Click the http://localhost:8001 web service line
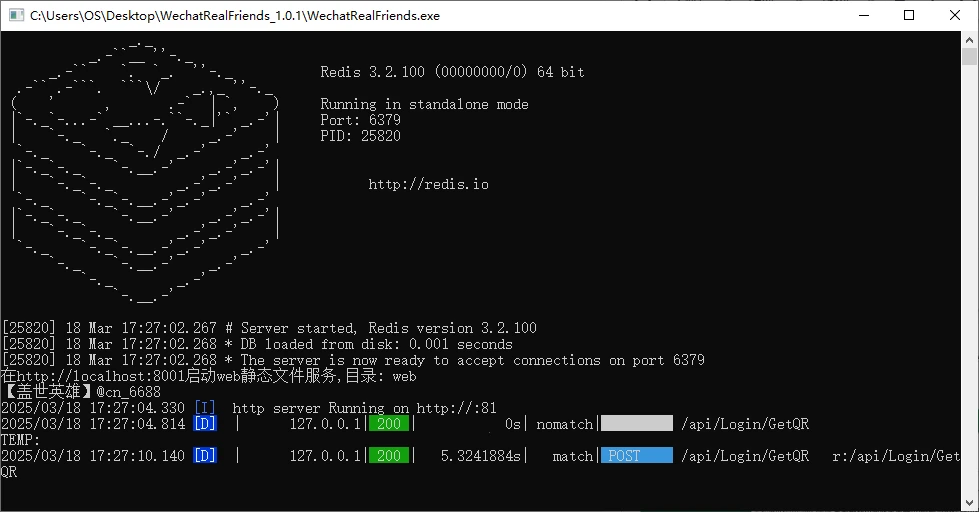 [x=209, y=376]
